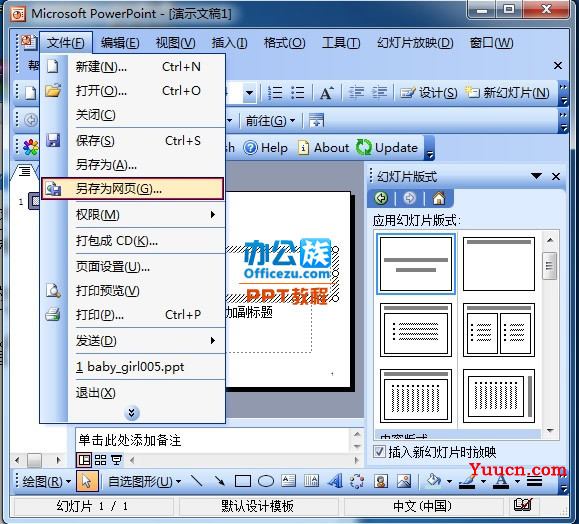Click the New Slide (新幻灯片) button

[507, 93]
